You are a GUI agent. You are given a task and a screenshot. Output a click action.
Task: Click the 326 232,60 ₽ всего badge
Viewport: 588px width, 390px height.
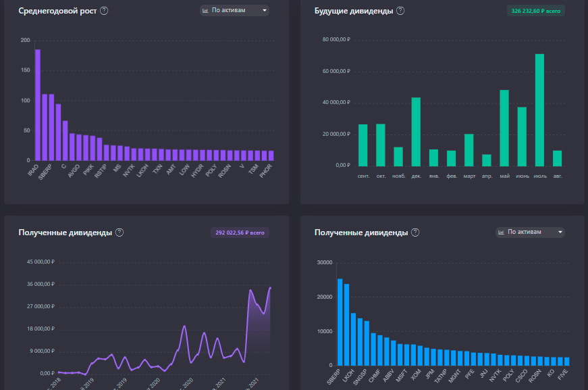536,11
